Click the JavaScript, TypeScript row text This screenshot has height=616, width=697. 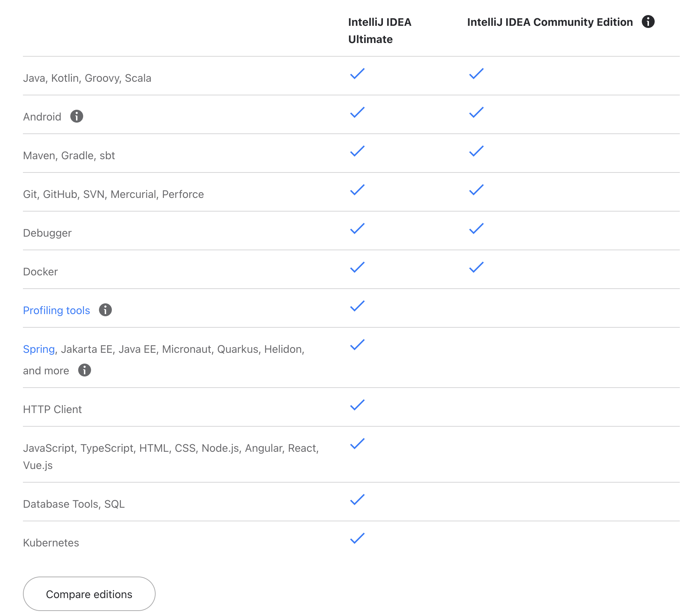(x=171, y=448)
